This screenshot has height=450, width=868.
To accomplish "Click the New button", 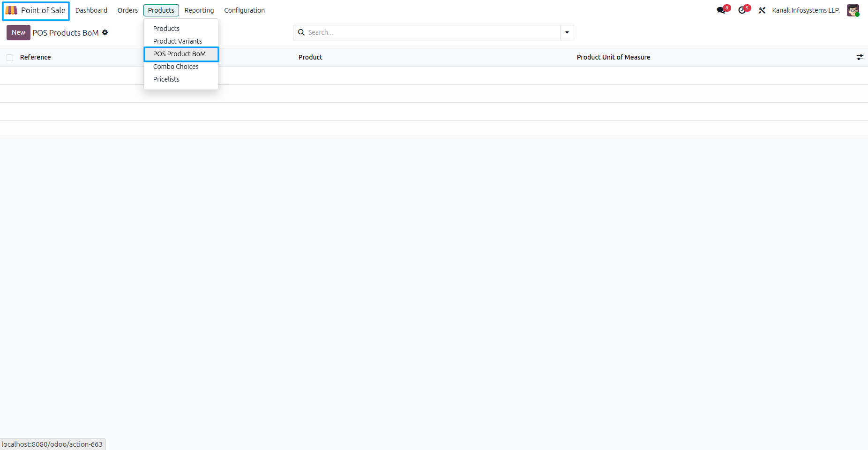I will (x=18, y=32).
